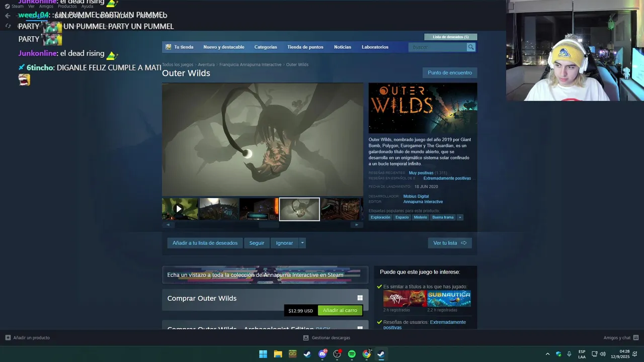Click the plus icon beside Añadir un producto
Image resolution: width=644 pixels, height=362 pixels.
[8, 337]
